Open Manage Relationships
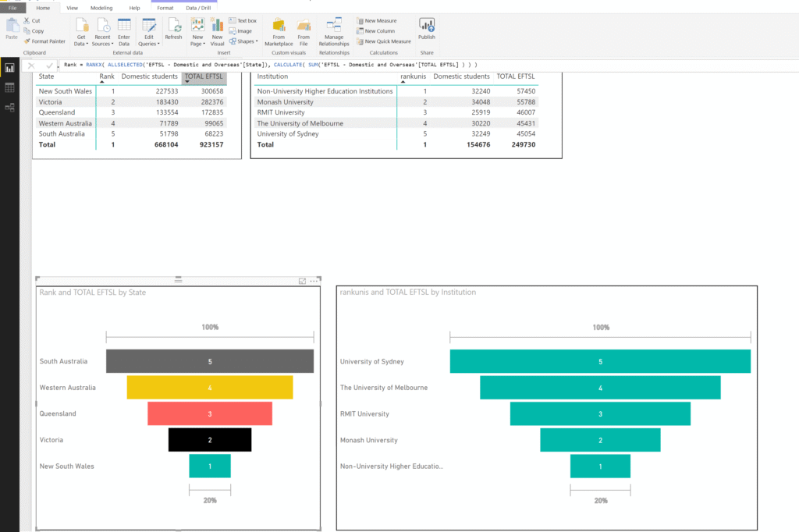 tap(334, 32)
